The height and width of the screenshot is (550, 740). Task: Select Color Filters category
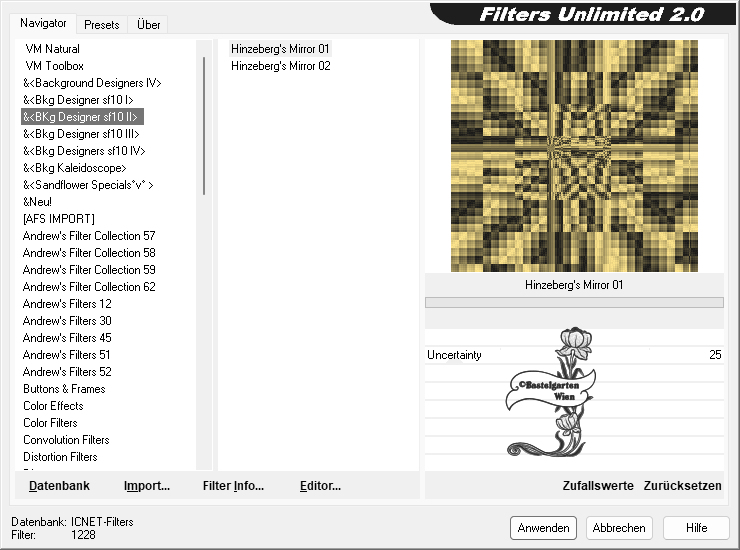50,423
